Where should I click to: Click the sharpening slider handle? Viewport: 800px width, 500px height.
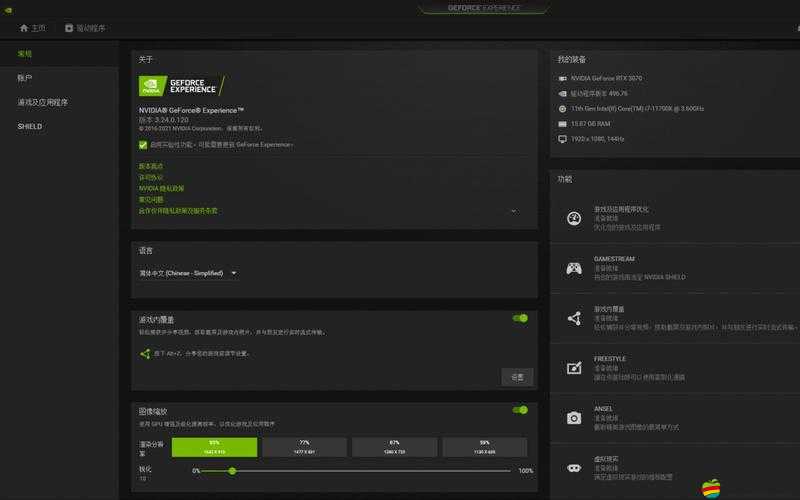click(232, 471)
